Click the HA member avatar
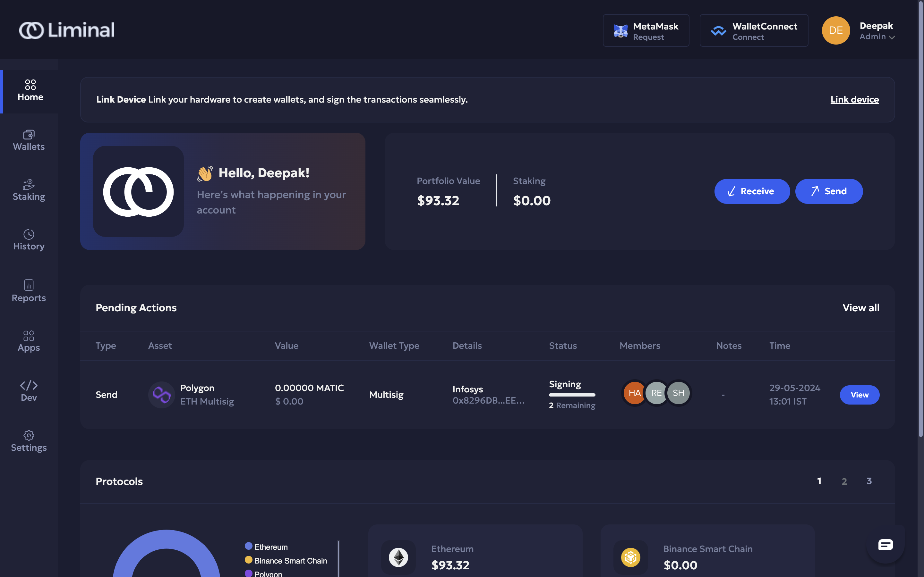Viewport: 924px width, 577px height. point(634,393)
